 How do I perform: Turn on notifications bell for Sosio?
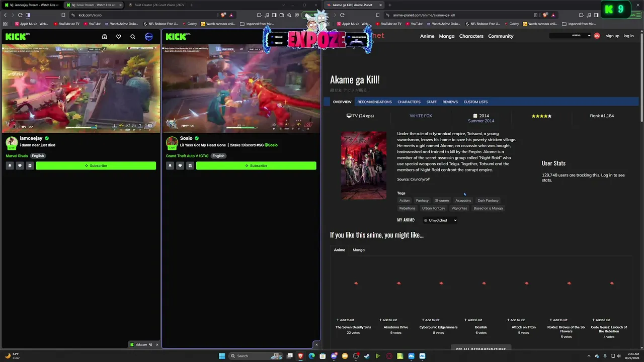pyautogui.click(x=170, y=165)
